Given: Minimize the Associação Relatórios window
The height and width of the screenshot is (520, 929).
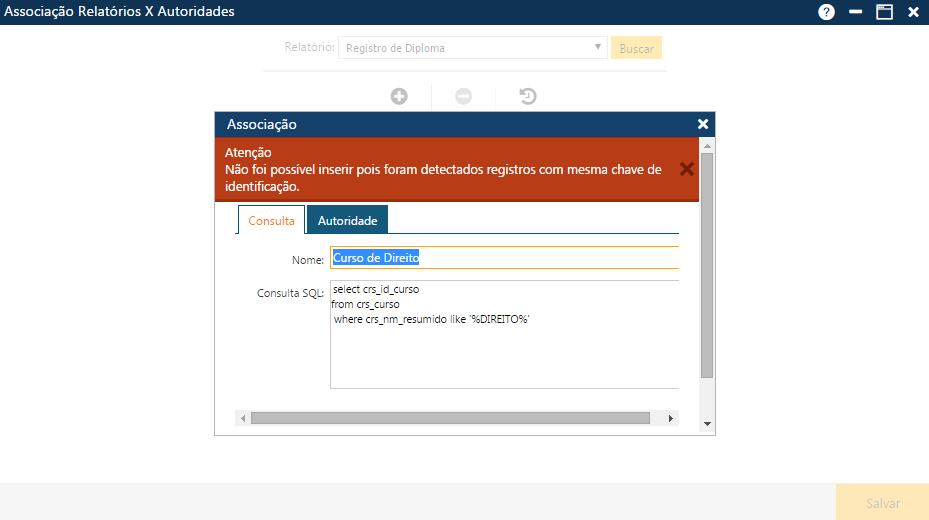Looking at the screenshot, I should tap(855, 12).
